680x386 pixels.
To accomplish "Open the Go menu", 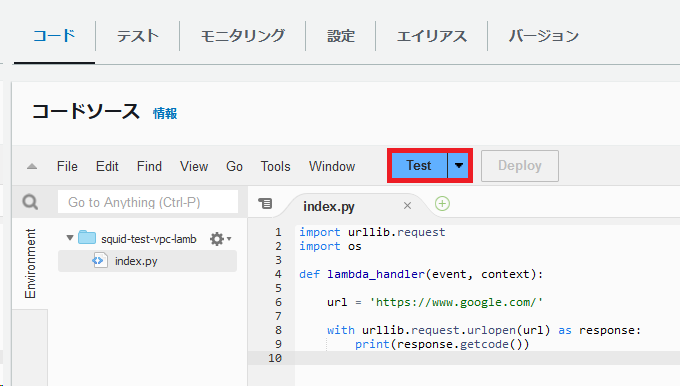I will point(234,166).
